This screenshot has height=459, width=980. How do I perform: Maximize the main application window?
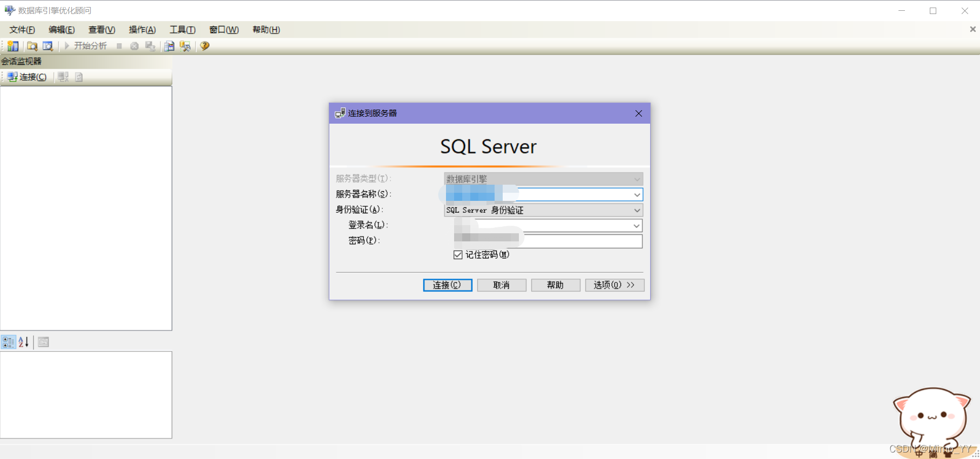(933, 11)
